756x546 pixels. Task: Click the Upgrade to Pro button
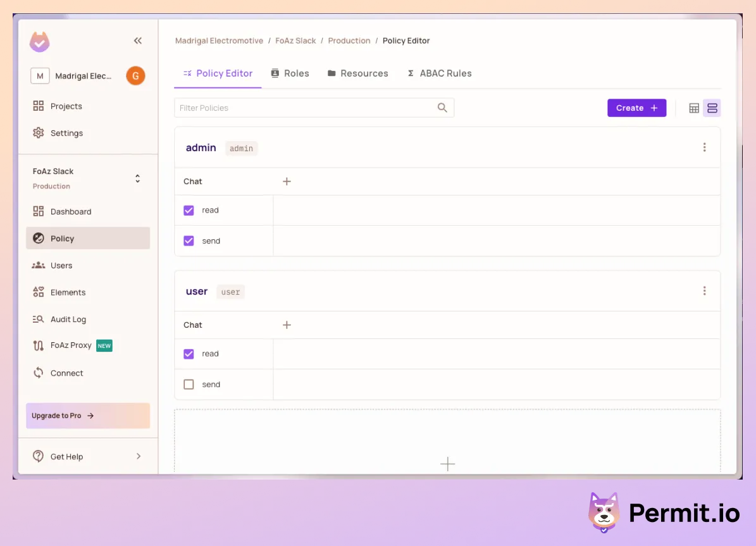[88, 416]
